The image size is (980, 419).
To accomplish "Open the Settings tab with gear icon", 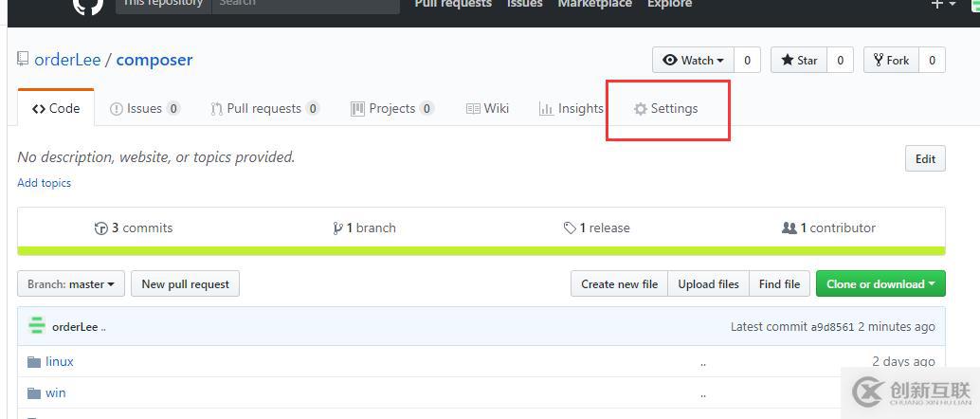I will 665,108.
